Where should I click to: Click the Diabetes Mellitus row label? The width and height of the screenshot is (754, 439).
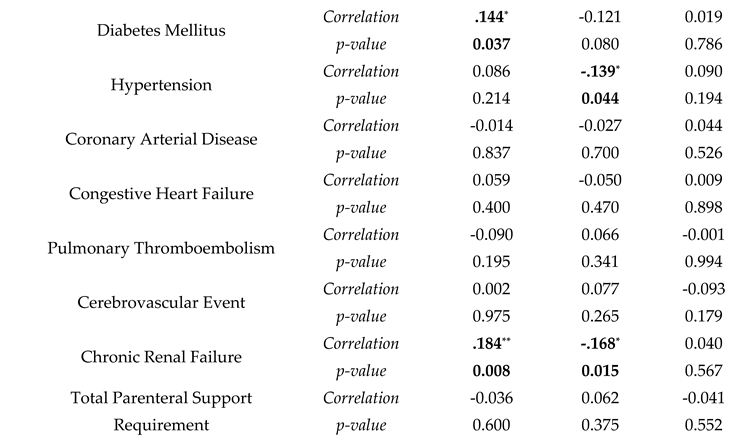161,30
